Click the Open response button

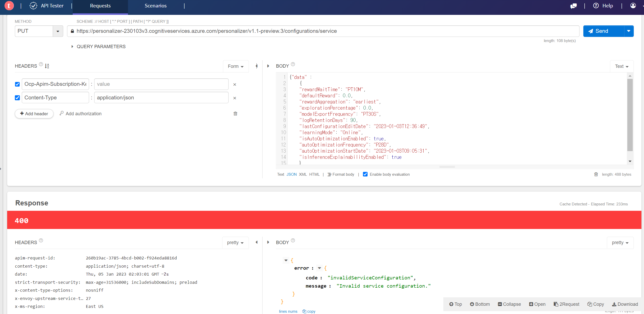pos(537,304)
